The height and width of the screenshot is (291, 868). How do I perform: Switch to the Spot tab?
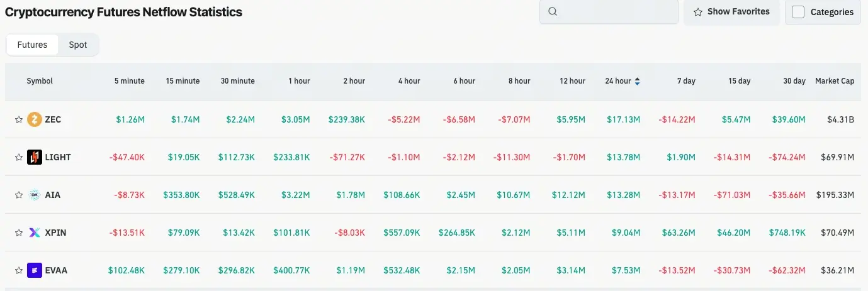[x=78, y=45]
